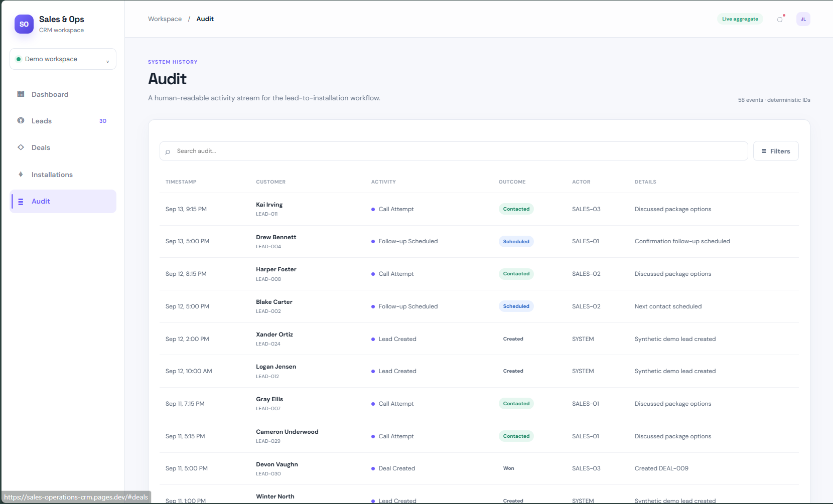This screenshot has width=833, height=504.
Task: Select customer name Drew Bennett
Action: (x=276, y=237)
